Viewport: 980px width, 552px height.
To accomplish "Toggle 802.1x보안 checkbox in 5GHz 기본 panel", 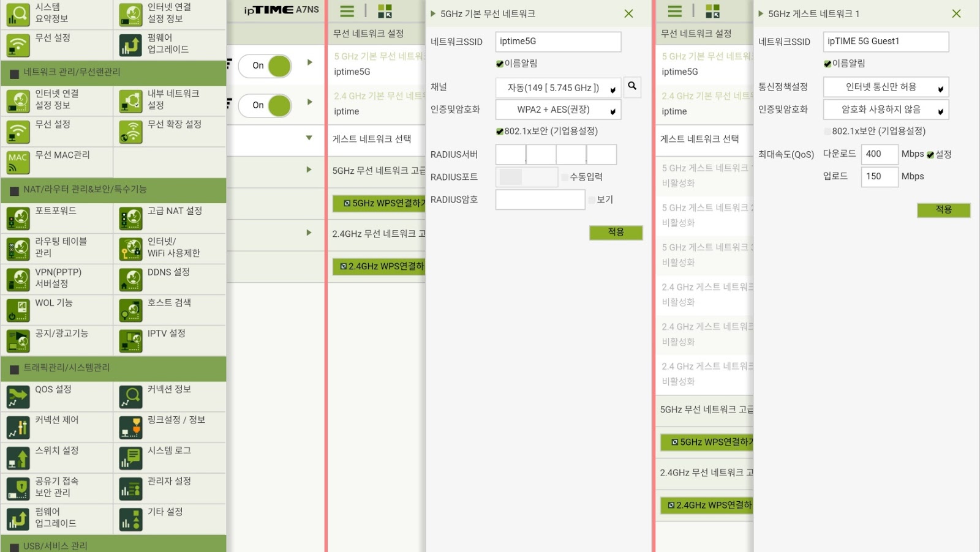I will coord(500,132).
